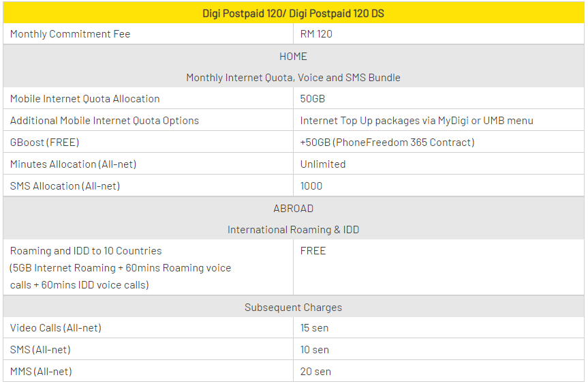Select the Monthly Internet Quota bundle subheading
588x386 pixels.
click(x=293, y=78)
